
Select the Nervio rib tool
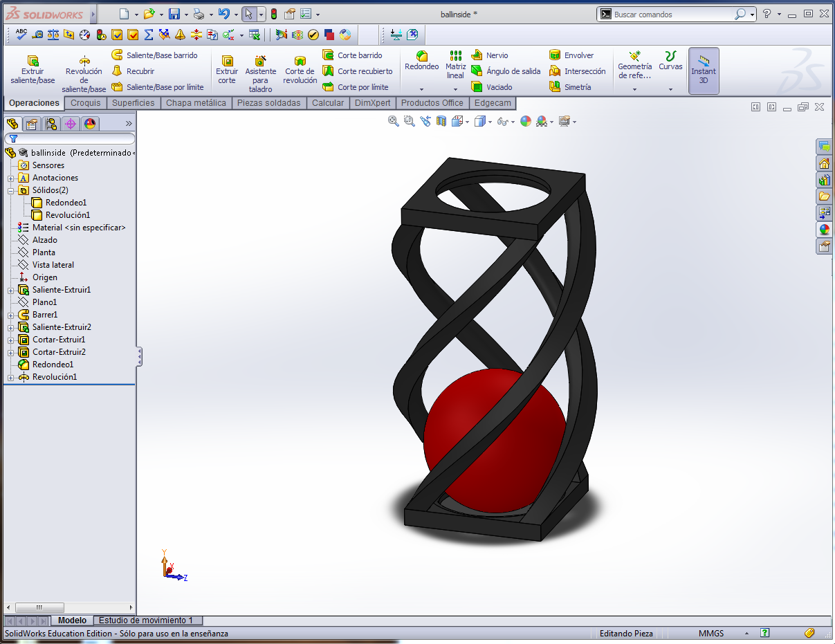tap(490, 55)
